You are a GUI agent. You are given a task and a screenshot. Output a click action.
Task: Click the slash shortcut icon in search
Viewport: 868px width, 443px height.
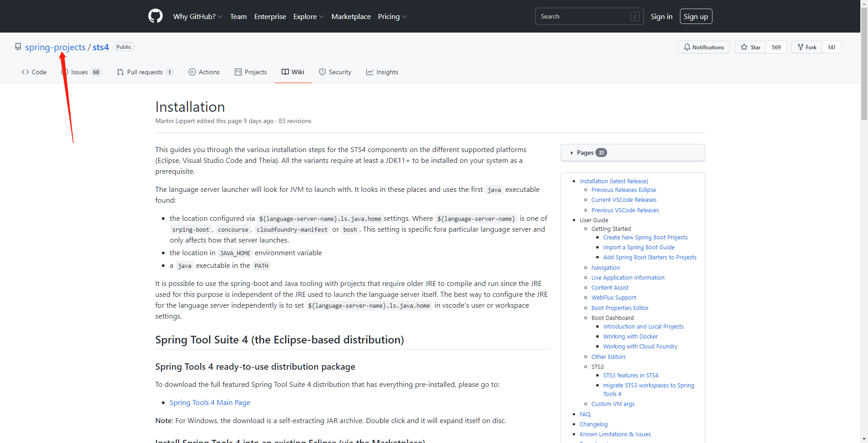(635, 16)
